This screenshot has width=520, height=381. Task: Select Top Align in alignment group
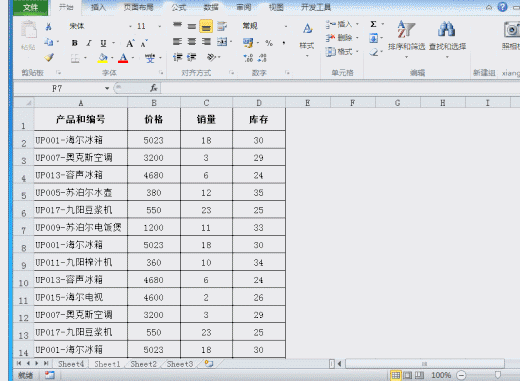pyautogui.click(x=177, y=26)
